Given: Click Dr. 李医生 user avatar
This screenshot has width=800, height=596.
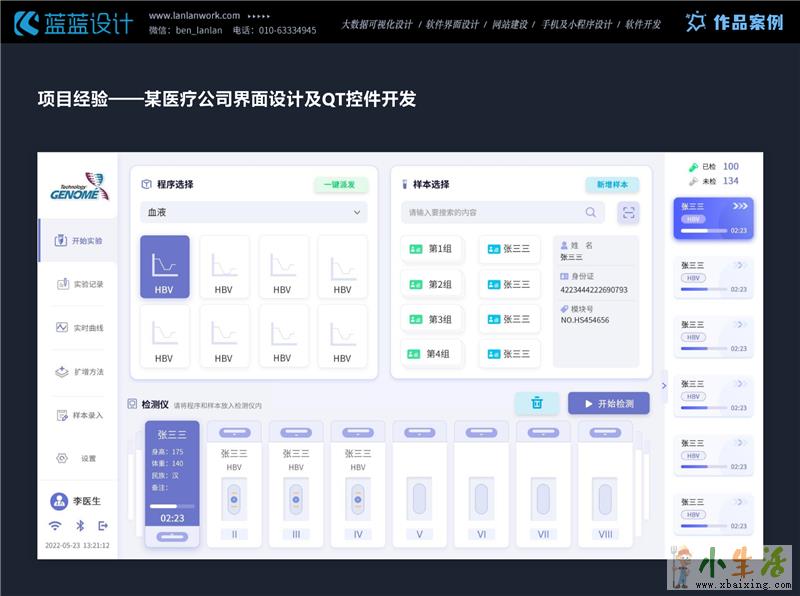Looking at the screenshot, I should tap(58, 501).
